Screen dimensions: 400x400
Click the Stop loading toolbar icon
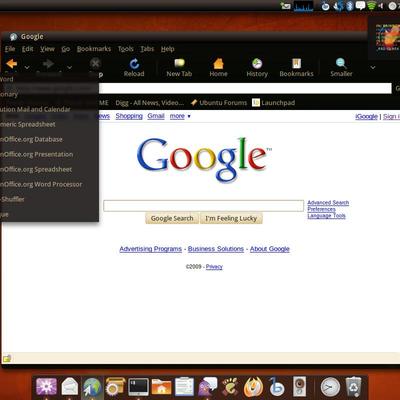(95, 63)
